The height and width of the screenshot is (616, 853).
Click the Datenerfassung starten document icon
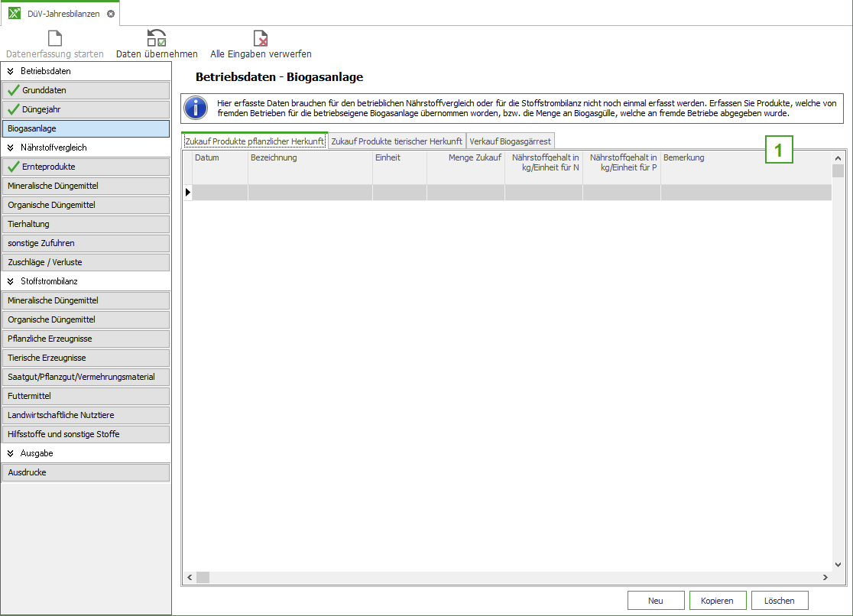pyautogui.click(x=55, y=38)
